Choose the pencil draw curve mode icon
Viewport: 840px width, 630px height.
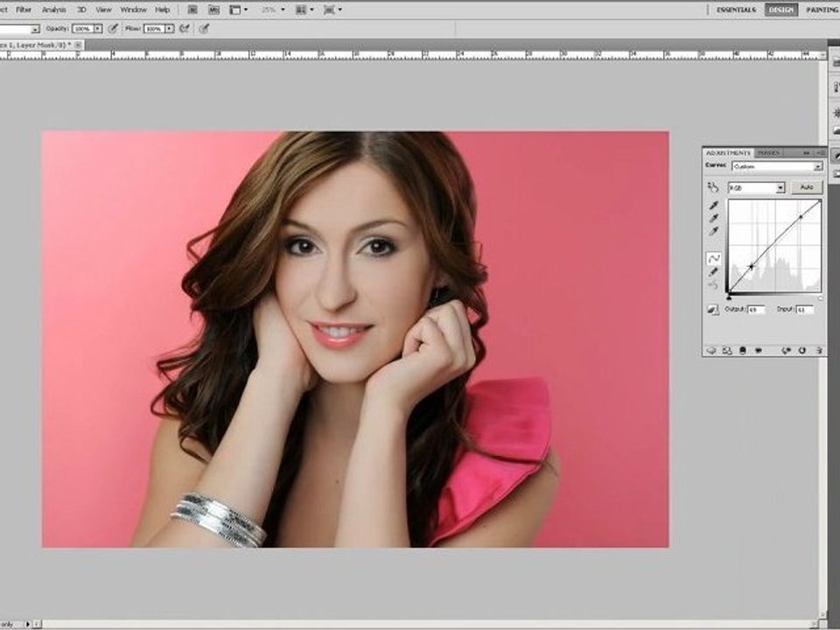click(714, 272)
